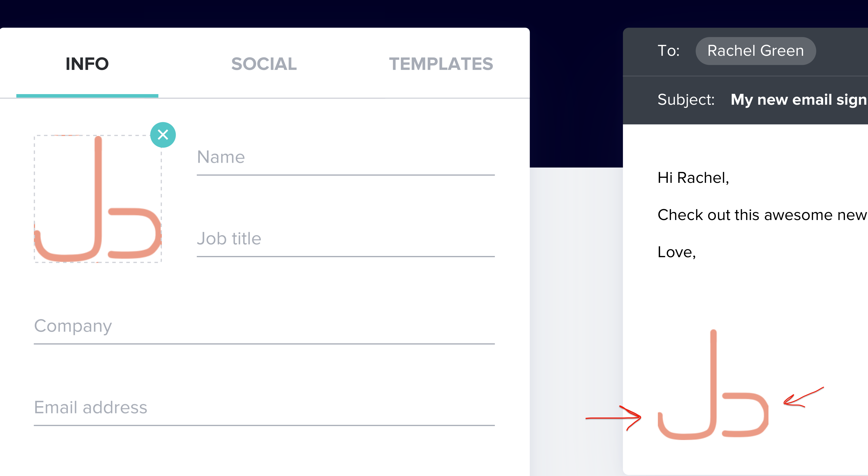Open the INFO tab

(x=87, y=64)
